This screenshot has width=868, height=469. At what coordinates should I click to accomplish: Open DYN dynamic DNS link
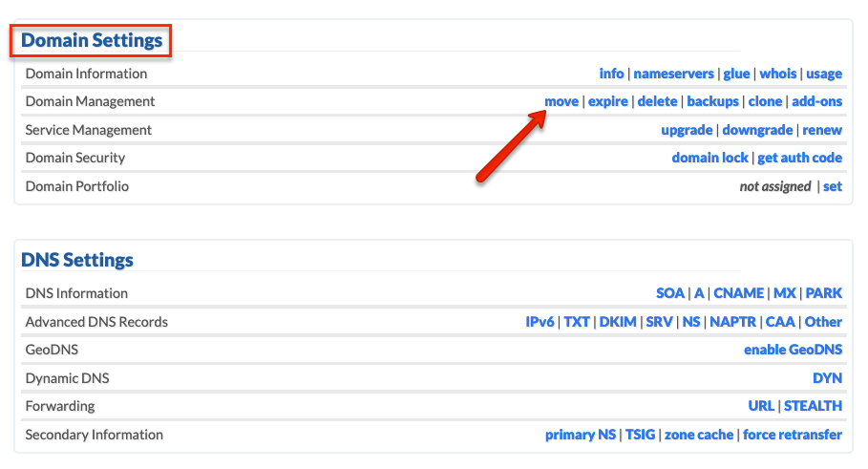tap(827, 378)
